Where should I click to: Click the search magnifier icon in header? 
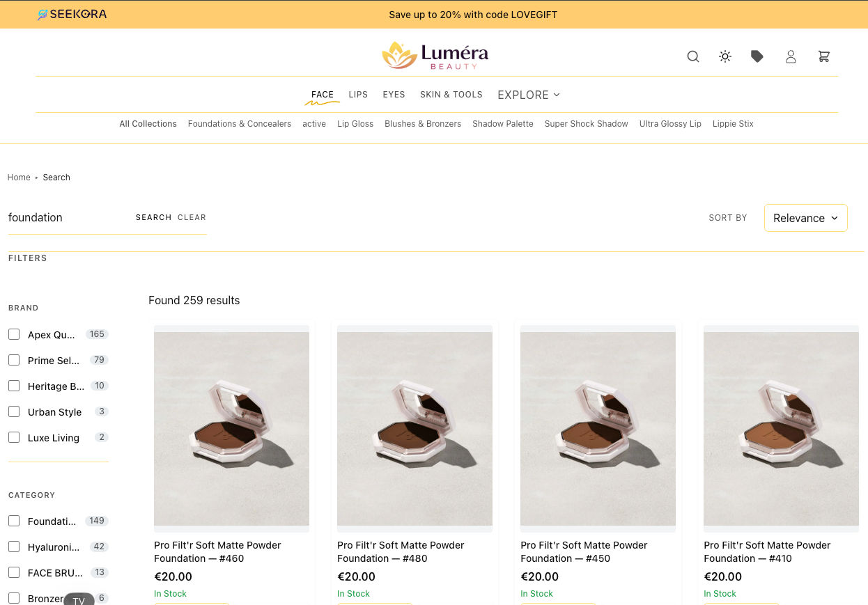pyautogui.click(x=693, y=56)
